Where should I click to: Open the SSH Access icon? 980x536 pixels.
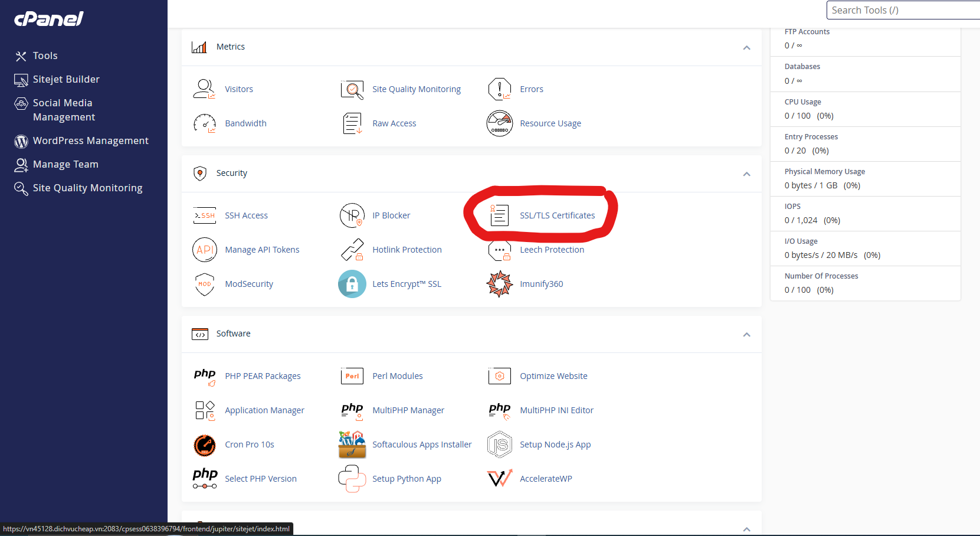click(205, 215)
